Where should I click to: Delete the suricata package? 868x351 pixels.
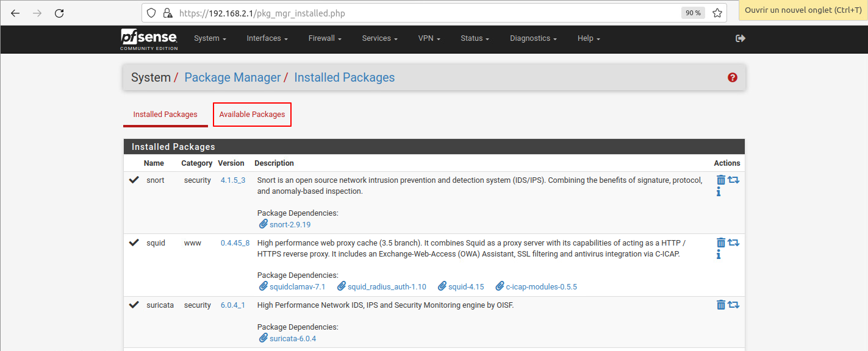click(x=721, y=305)
